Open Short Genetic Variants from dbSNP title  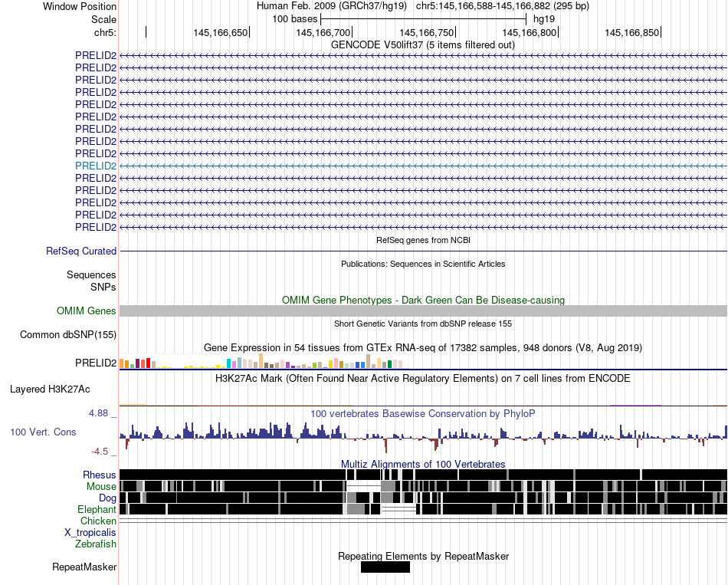(x=423, y=324)
